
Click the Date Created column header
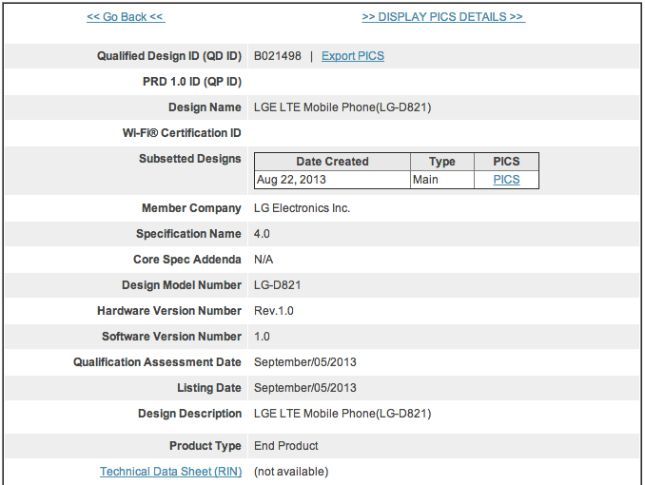point(332,161)
